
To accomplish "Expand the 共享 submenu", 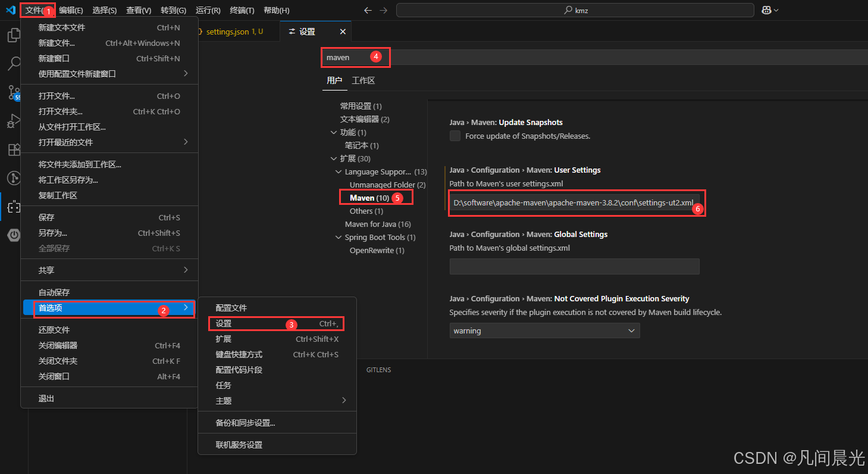I will [x=109, y=270].
